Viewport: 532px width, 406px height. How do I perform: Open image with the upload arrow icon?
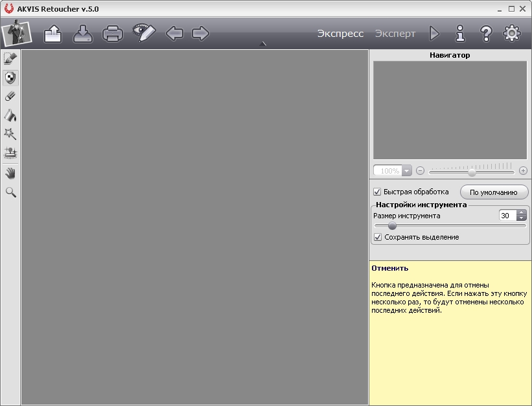click(x=53, y=34)
